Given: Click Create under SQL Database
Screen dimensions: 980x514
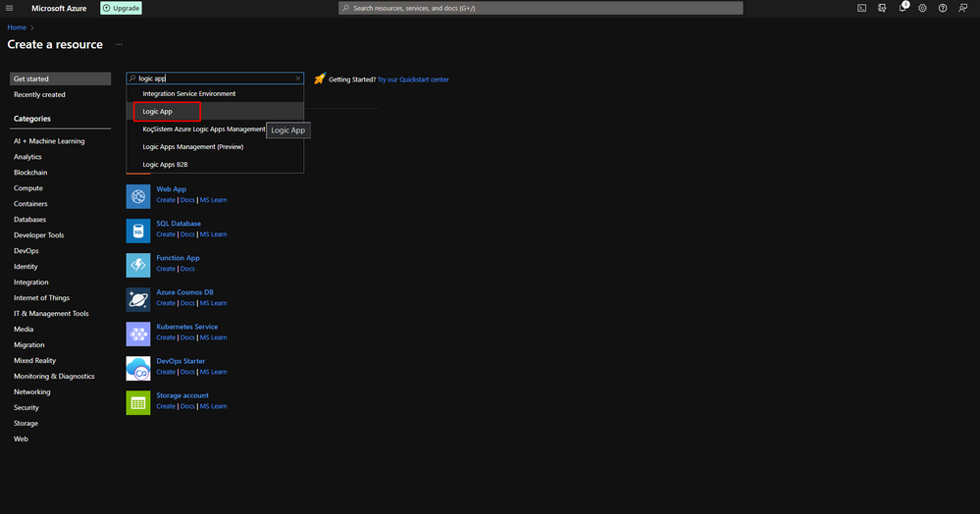Looking at the screenshot, I should click(166, 234).
